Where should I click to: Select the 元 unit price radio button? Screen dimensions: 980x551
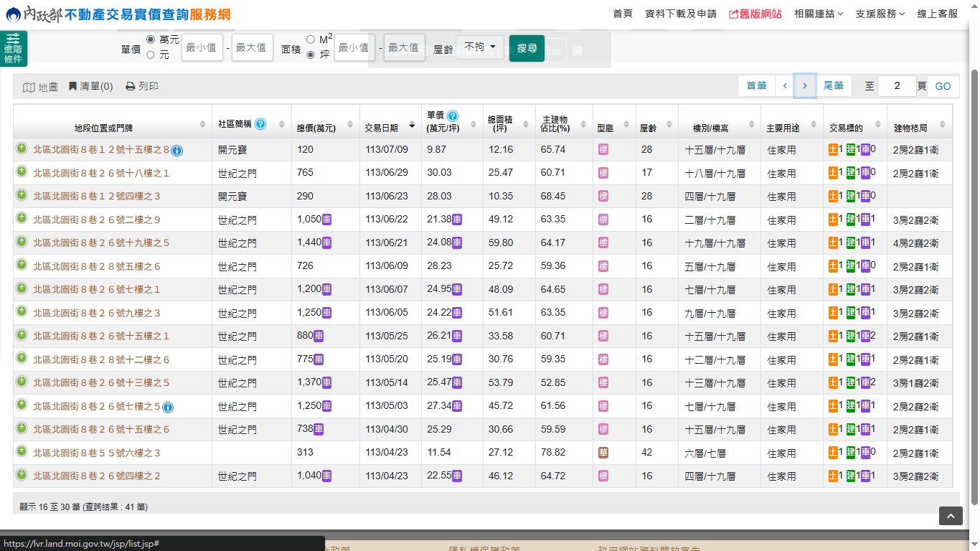pos(151,55)
